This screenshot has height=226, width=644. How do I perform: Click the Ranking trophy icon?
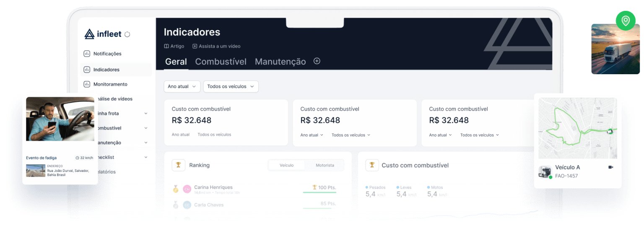pos(178,165)
